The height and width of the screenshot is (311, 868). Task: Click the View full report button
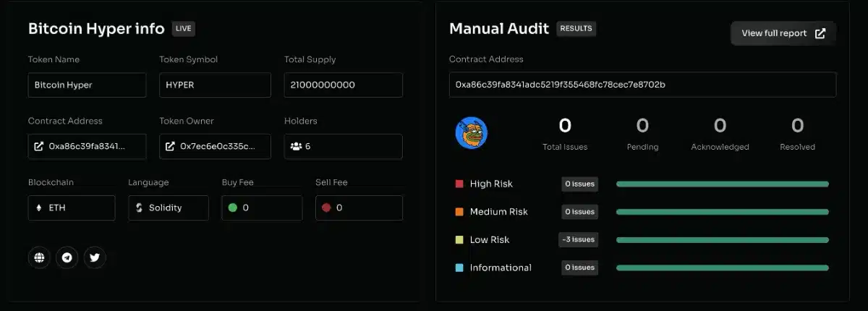click(x=783, y=33)
